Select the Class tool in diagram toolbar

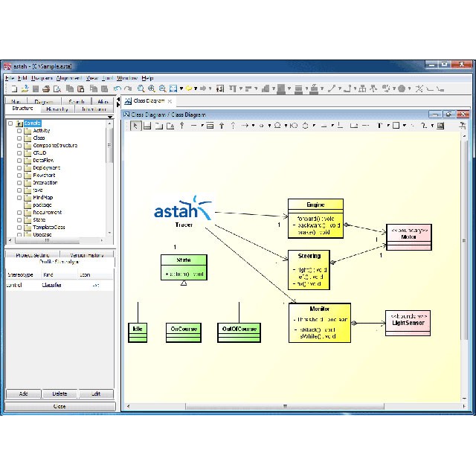147,126
